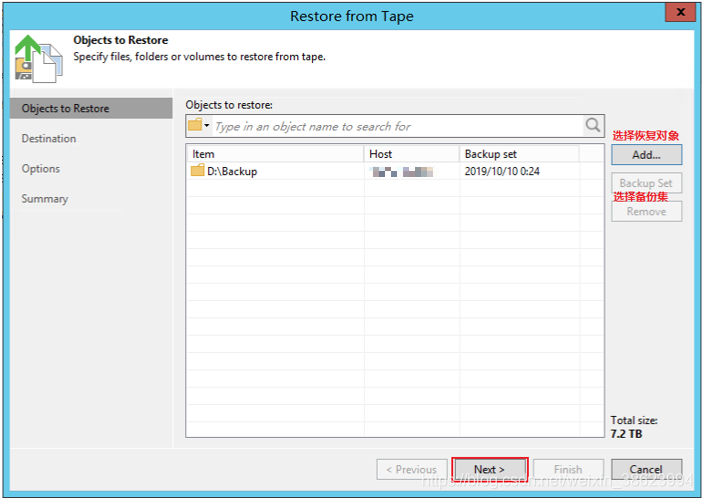Click the Remove button

click(646, 211)
